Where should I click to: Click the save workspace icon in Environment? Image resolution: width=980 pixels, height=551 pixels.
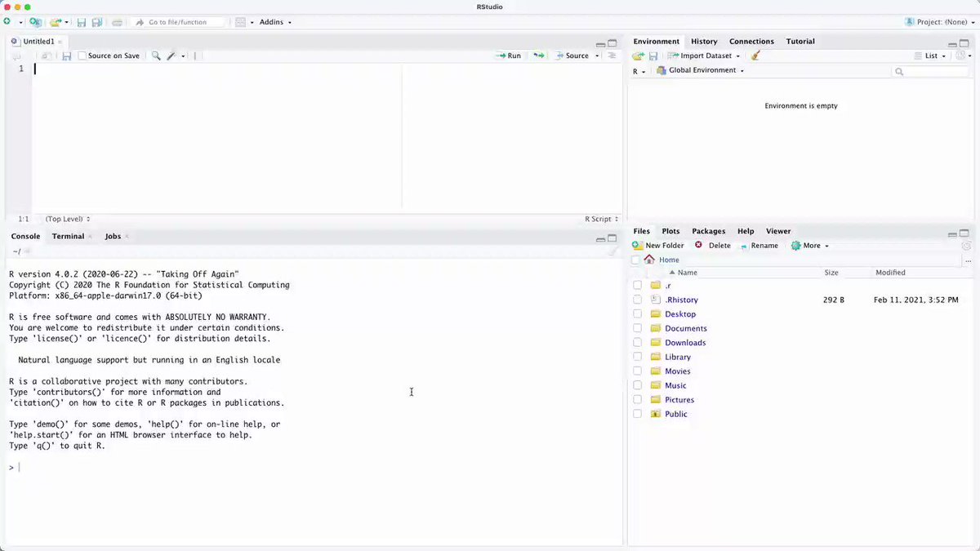click(653, 56)
